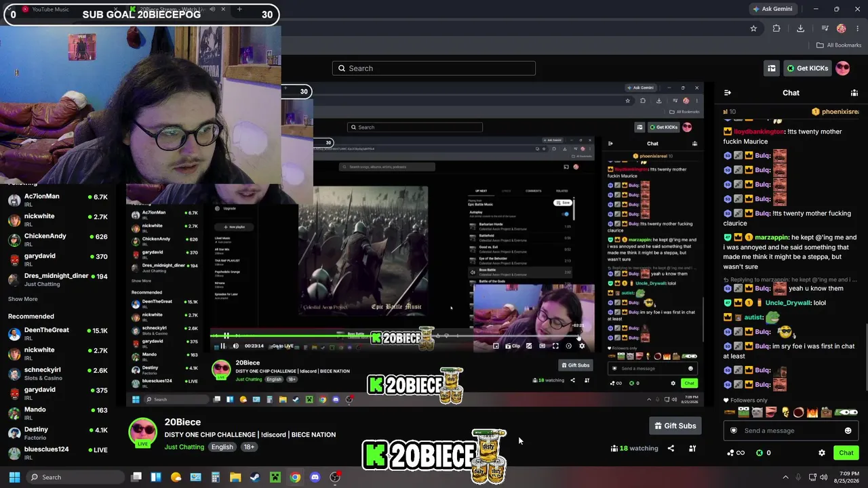Image resolution: width=868 pixels, height=488 pixels.
Task: Seek on the green video progress bar
Action: tap(395, 335)
